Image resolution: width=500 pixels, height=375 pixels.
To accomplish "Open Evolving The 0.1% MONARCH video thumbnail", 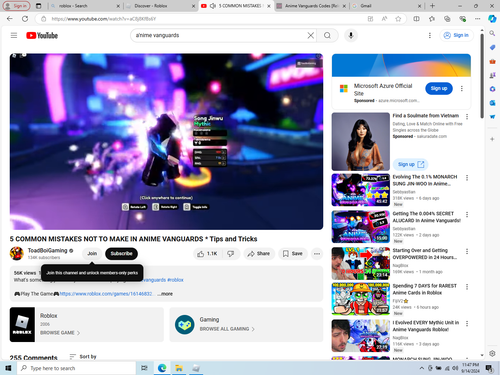I will 361,190.
